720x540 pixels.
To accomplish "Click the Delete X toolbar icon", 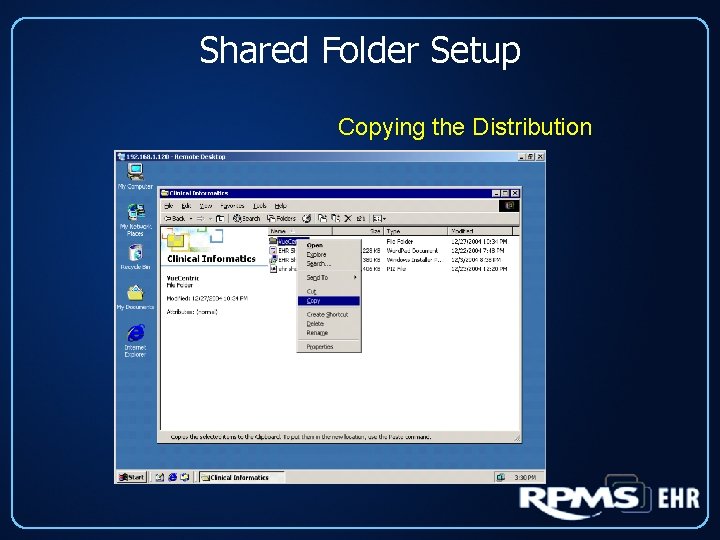I will click(348, 219).
